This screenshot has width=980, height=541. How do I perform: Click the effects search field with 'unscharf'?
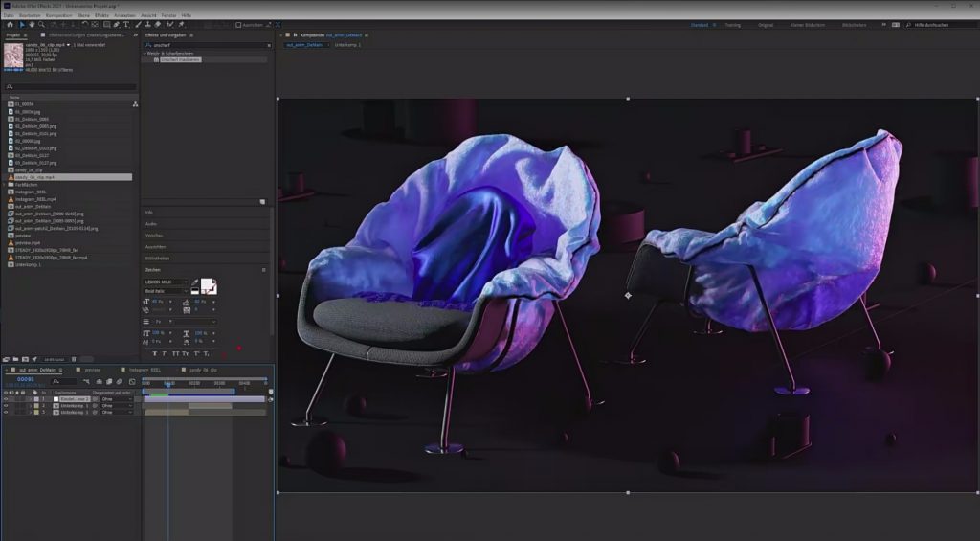pos(207,45)
